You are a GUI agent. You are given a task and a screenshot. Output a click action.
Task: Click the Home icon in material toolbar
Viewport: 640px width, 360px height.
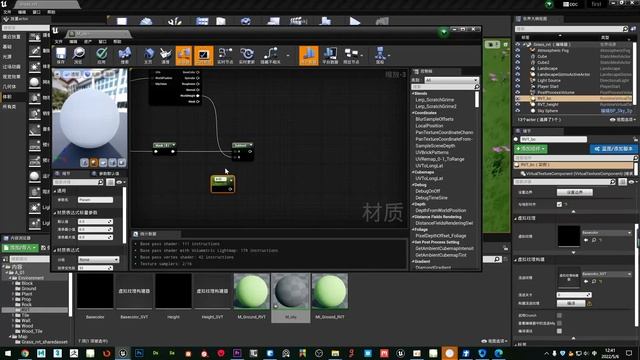coord(148,56)
